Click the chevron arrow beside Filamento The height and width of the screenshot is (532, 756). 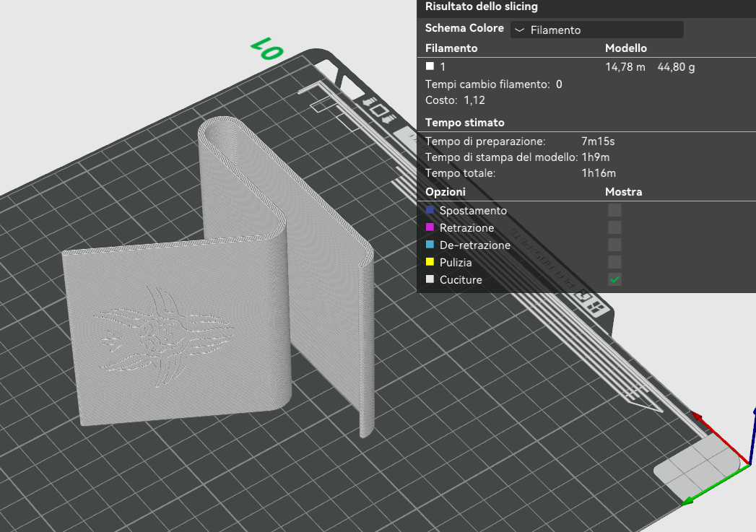point(519,30)
